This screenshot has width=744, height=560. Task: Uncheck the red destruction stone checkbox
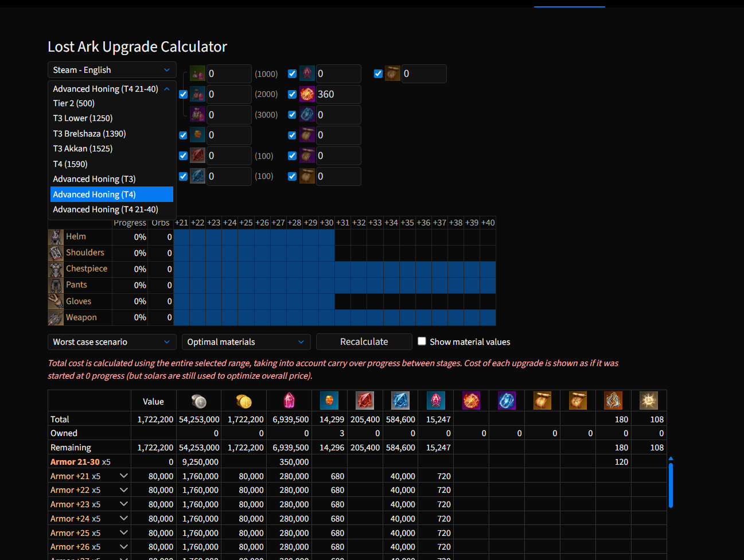pyautogui.click(x=183, y=155)
